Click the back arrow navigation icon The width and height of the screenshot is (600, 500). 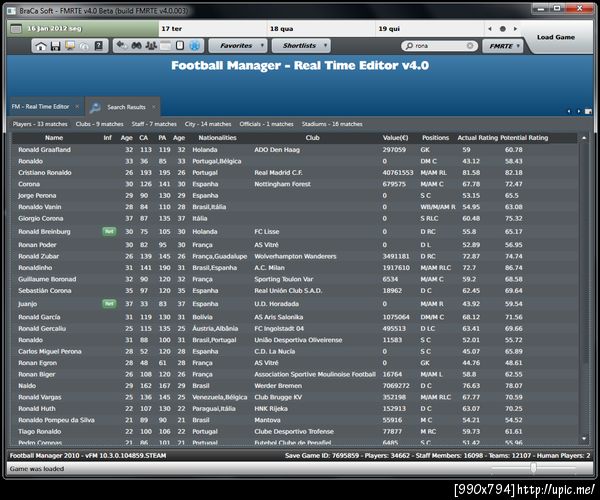click(x=121, y=46)
